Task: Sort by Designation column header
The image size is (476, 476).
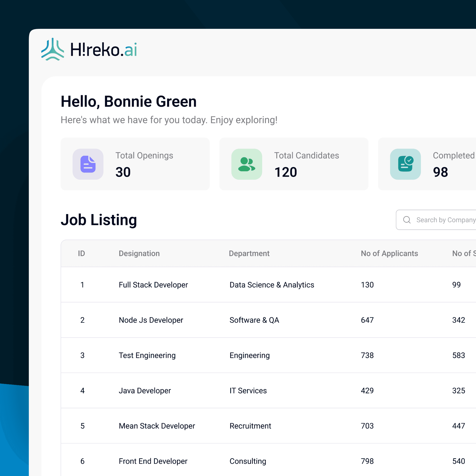Action: pyautogui.click(x=139, y=254)
